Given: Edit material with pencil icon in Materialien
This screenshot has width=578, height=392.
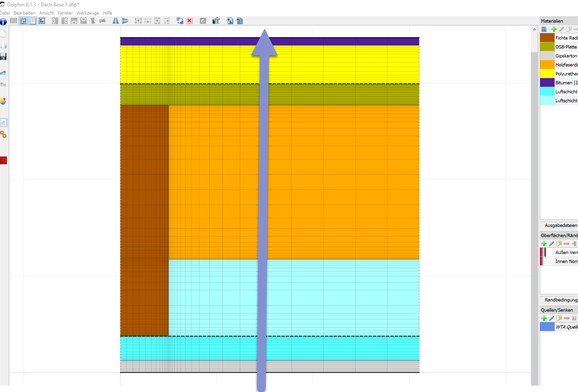Looking at the screenshot, I should point(561,29).
